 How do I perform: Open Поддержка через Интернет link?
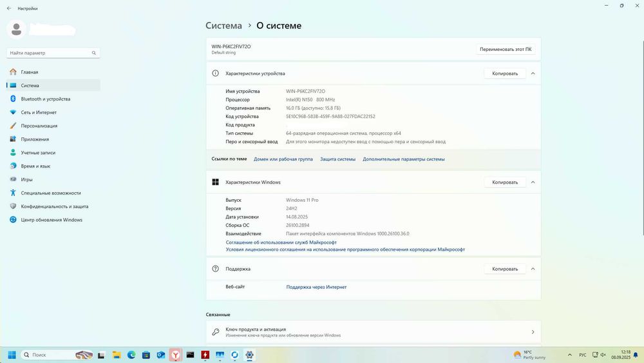click(x=316, y=288)
